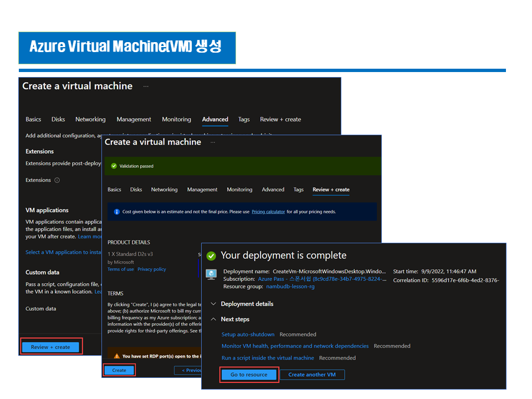Expand the Deployment details section

(x=247, y=304)
